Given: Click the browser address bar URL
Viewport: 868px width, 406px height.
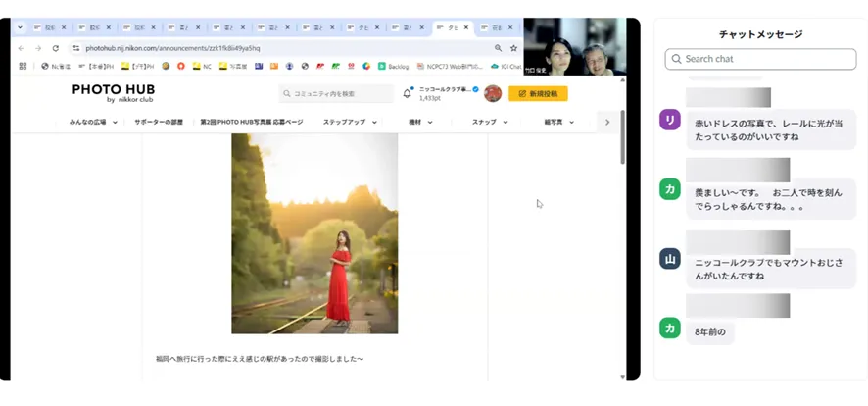Looking at the screenshot, I should [172, 48].
